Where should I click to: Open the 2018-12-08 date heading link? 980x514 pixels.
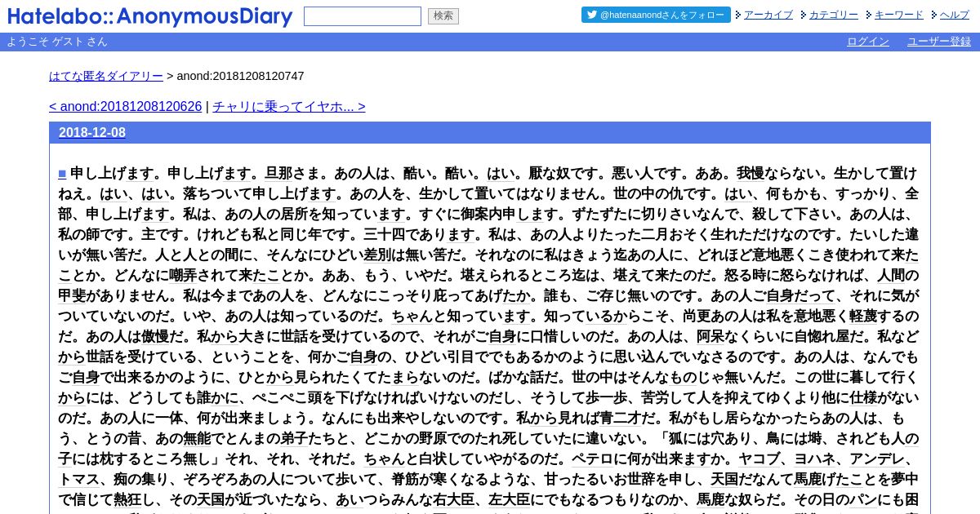[x=92, y=132]
